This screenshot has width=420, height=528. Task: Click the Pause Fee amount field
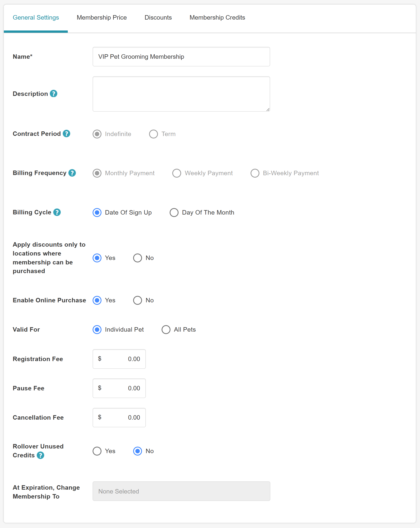click(119, 388)
